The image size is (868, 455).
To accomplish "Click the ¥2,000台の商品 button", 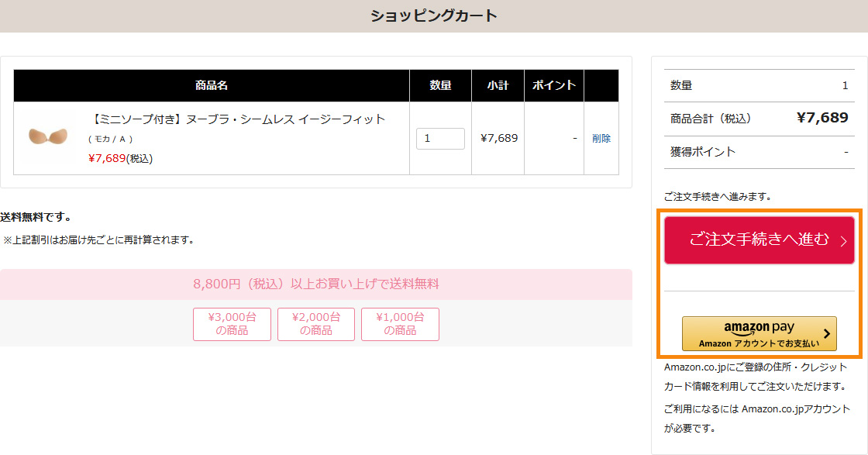I will tap(316, 324).
